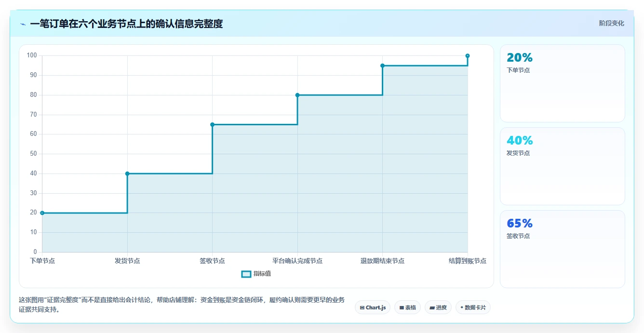The width and height of the screenshot is (644, 333).
Task: Click the 40% value in the 发货节点 card
Action: click(520, 141)
